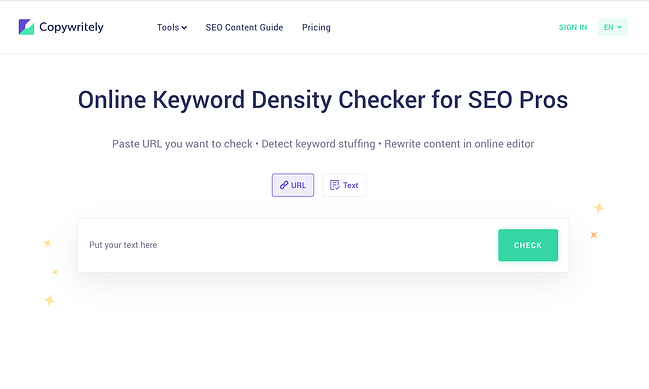Click the Tools chevron arrow
Image resolution: width=649 pixels, height=389 pixels.
click(184, 28)
